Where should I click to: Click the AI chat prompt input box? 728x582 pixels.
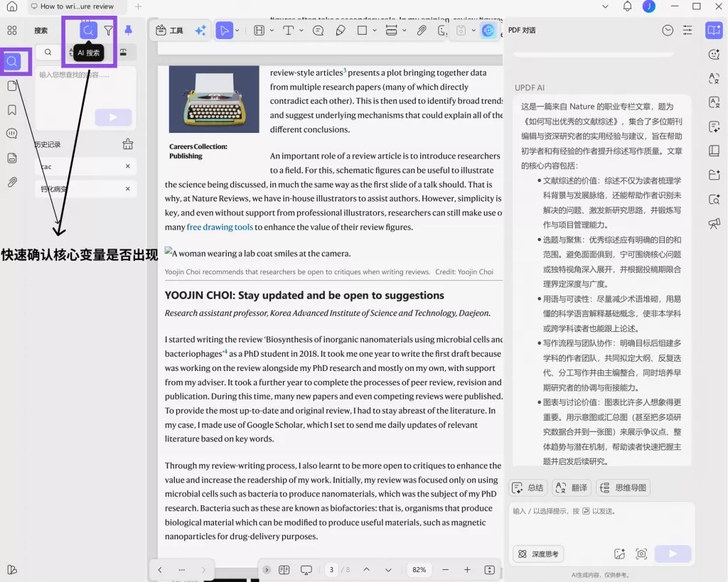point(601,524)
